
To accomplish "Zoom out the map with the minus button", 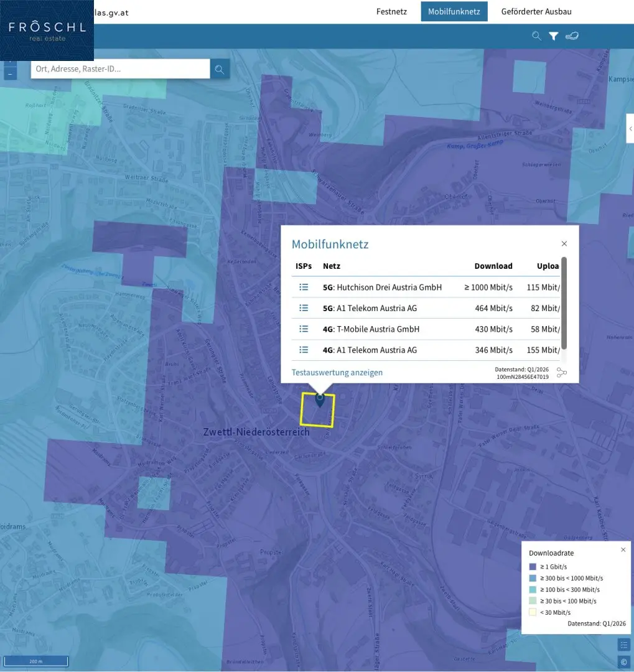I will click(x=11, y=74).
